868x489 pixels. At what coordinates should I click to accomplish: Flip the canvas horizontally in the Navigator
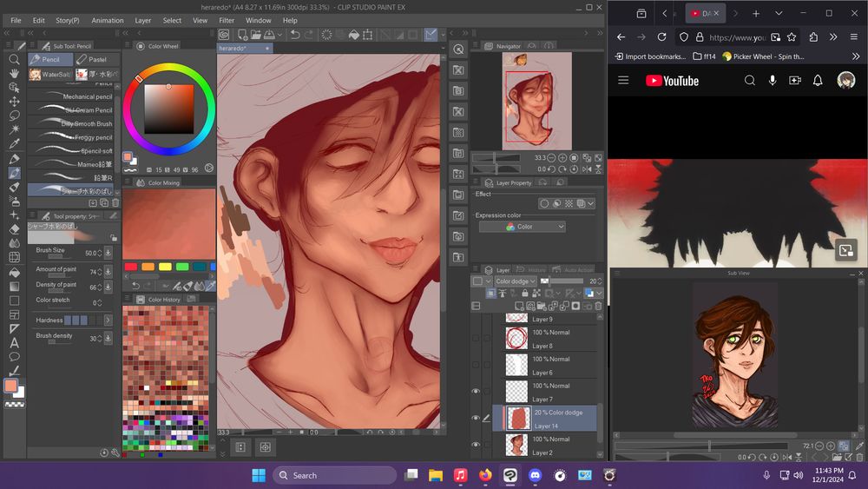point(587,169)
